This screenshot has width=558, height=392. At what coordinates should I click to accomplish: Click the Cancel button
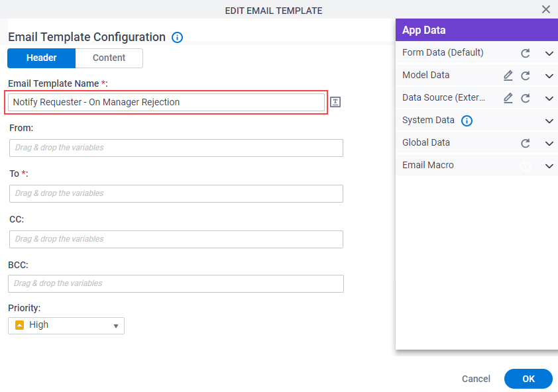click(476, 379)
